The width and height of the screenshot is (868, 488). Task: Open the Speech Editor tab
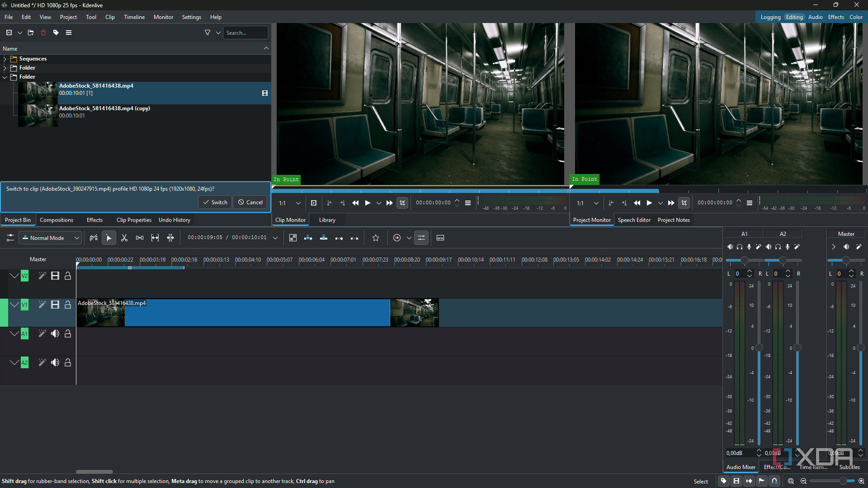point(634,220)
